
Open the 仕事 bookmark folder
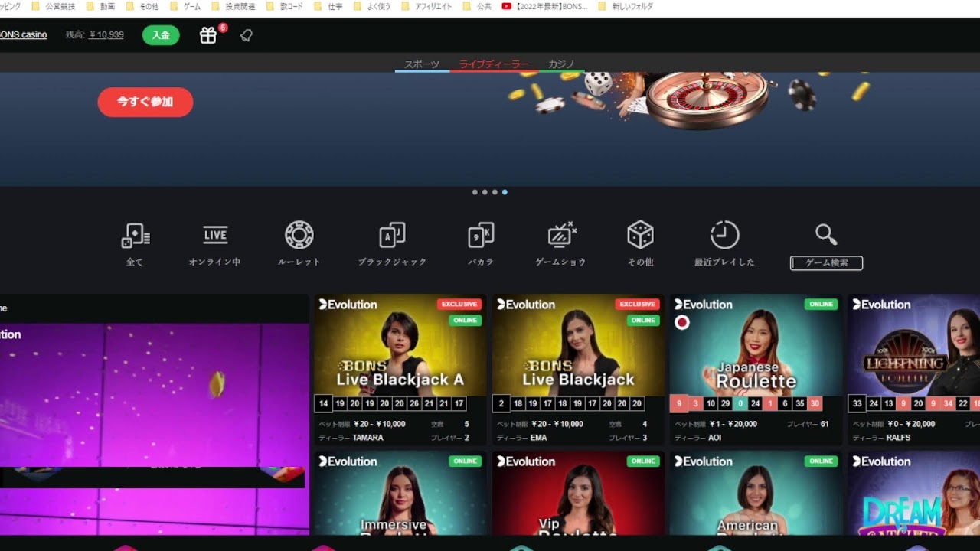click(328, 6)
